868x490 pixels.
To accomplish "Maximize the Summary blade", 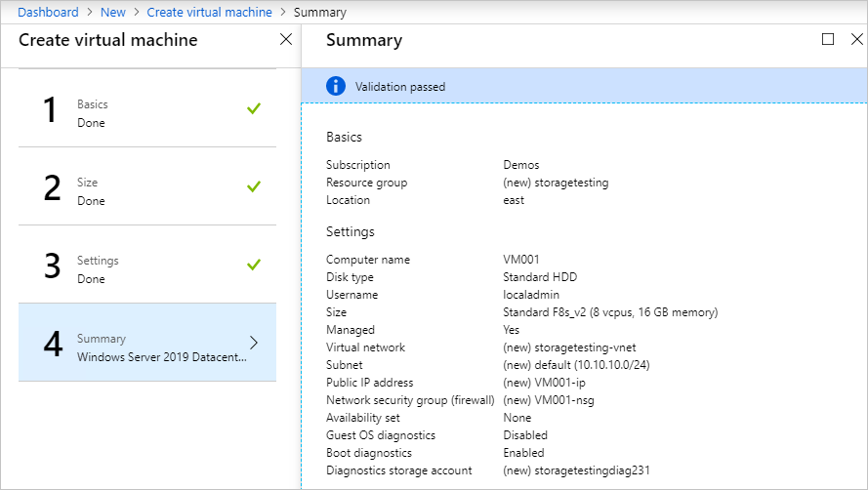I will pos(828,39).
